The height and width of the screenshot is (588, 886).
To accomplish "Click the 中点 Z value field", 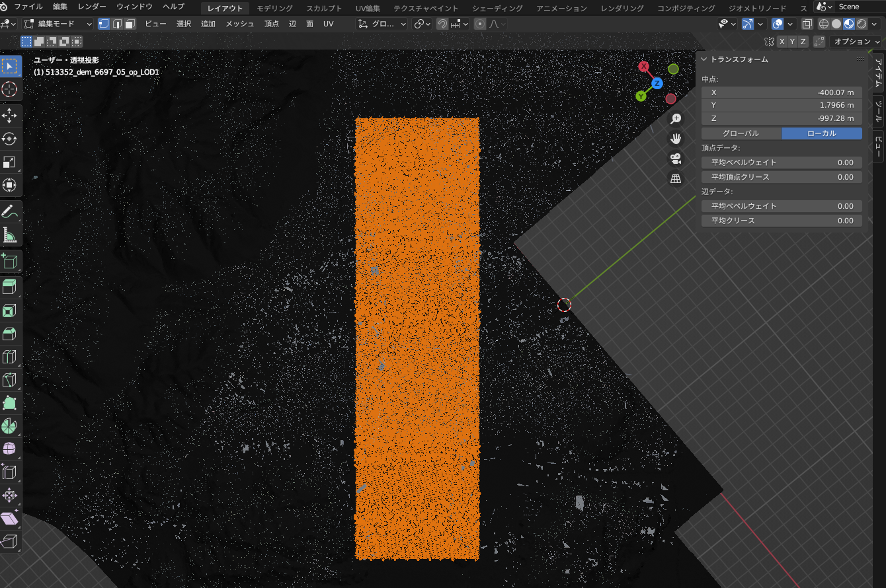I will tap(782, 118).
